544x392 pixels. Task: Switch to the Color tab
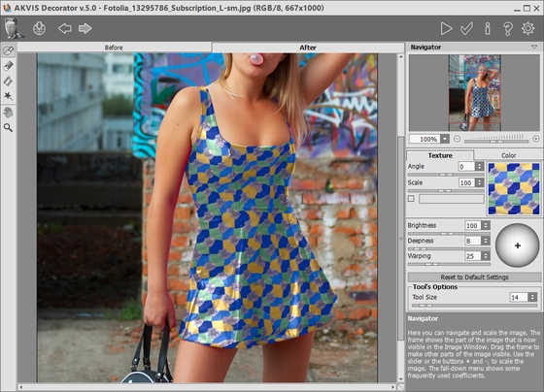508,155
